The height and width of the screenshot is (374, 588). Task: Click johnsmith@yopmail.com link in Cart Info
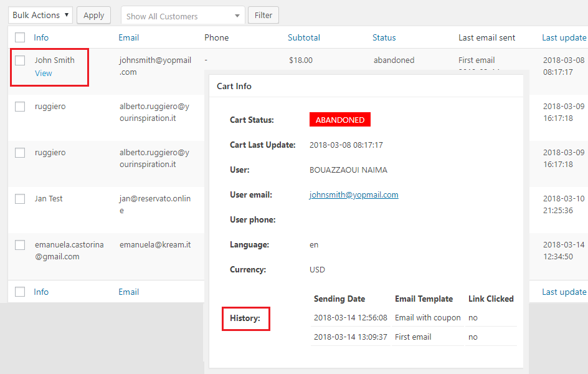(x=354, y=194)
